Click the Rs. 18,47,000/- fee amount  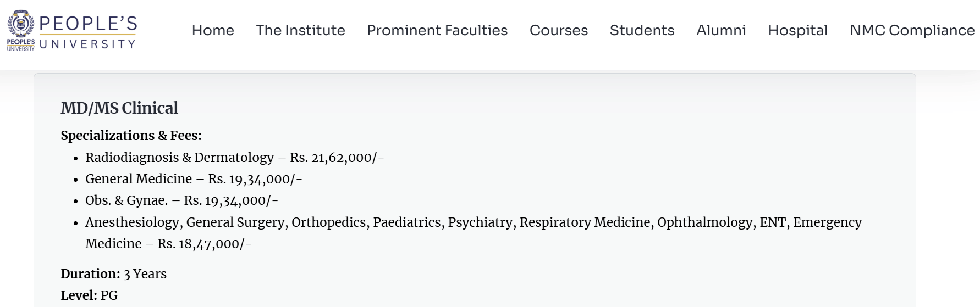(x=204, y=244)
